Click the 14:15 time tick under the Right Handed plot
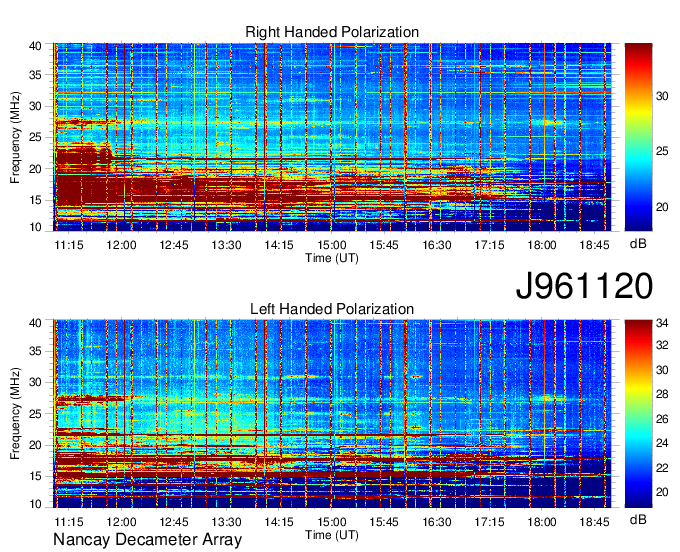 coord(279,245)
